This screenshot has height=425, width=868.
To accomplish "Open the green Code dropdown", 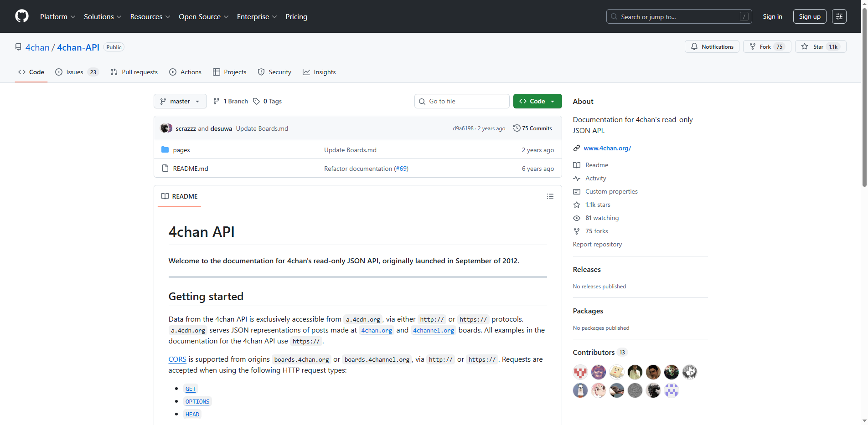I will click(537, 101).
